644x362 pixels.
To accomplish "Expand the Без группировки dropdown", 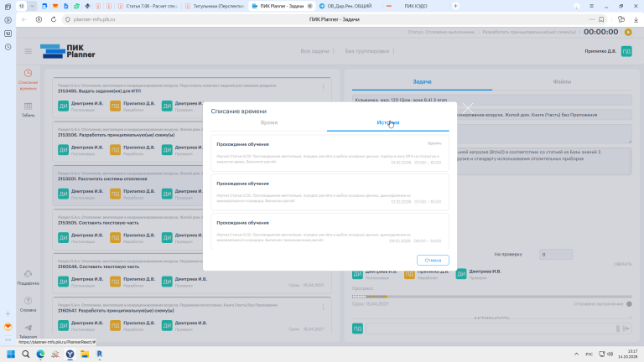I will pyautogui.click(x=370, y=51).
